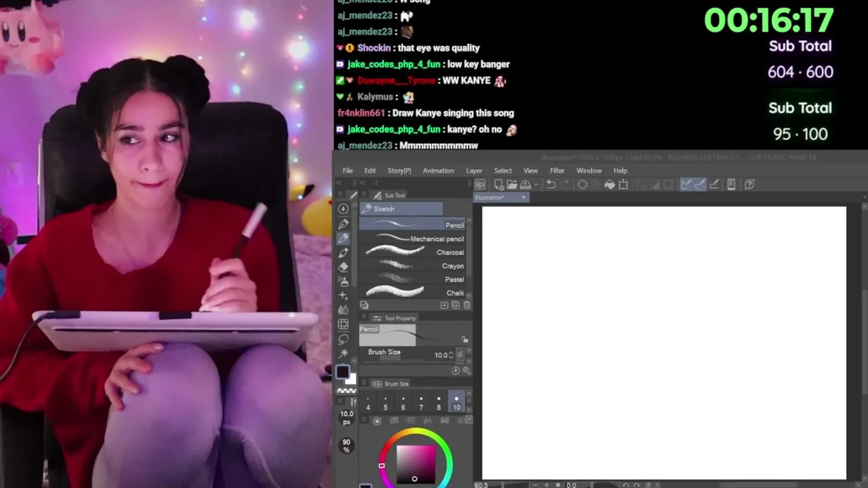
Task: Open the Animation menu
Action: (x=438, y=171)
